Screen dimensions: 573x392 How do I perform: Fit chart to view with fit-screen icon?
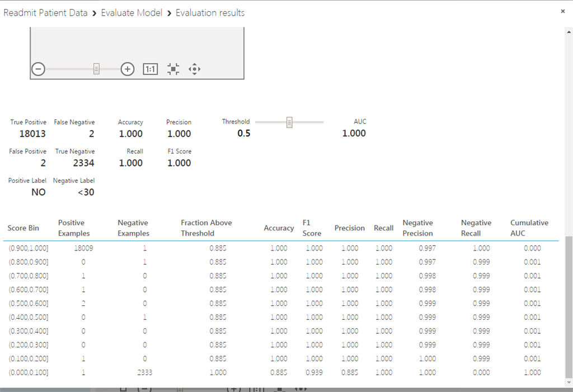click(x=173, y=69)
